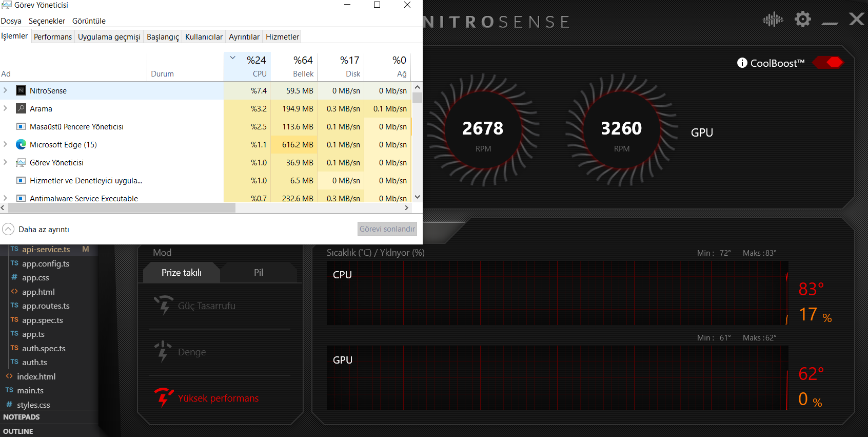Click the CPU fan 2678 RPM dial

(483, 129)
